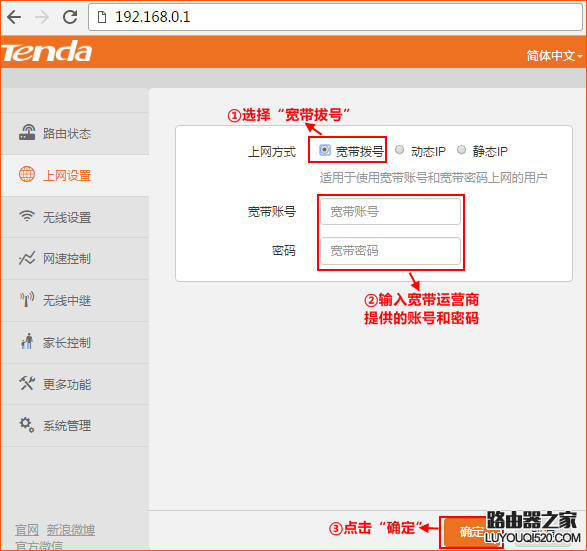
Task: Open the 家长控制 menu item
Action: (75, 343)
